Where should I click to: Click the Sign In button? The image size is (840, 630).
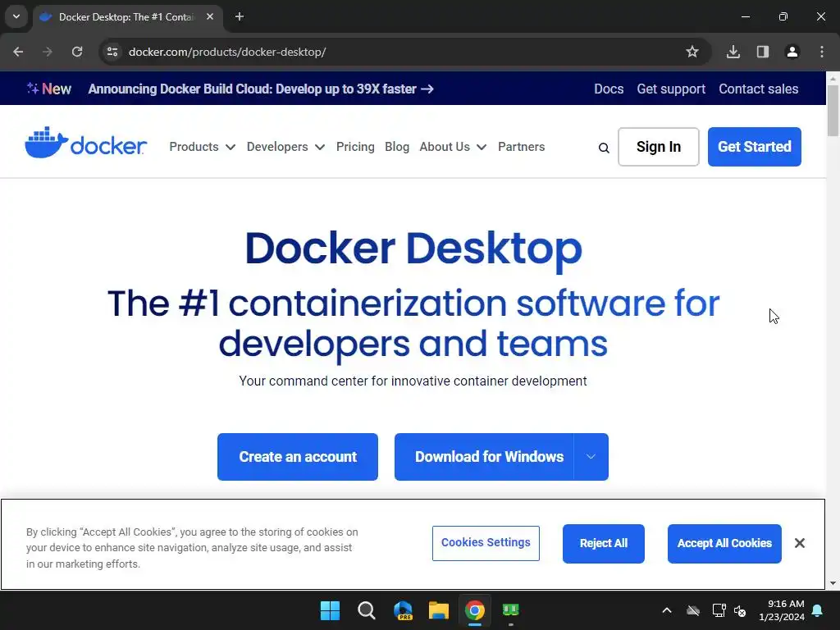(659, 147)
